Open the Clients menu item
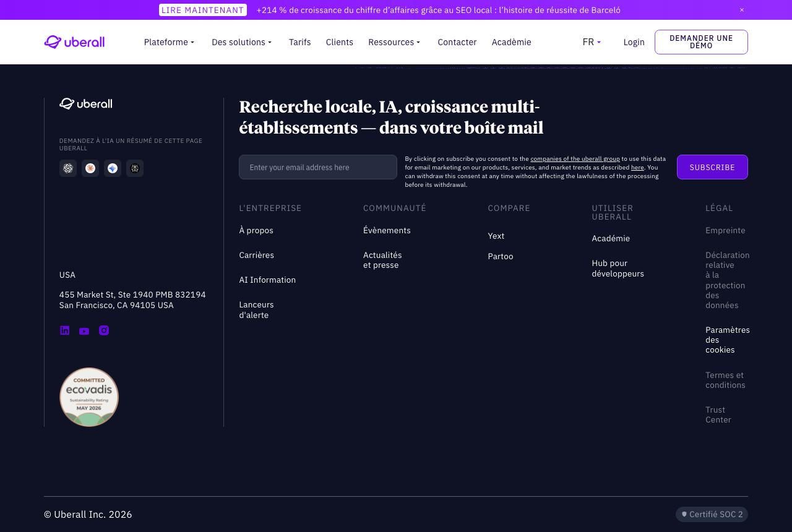This screenshot has width=792, height=532. pos(340,42)
